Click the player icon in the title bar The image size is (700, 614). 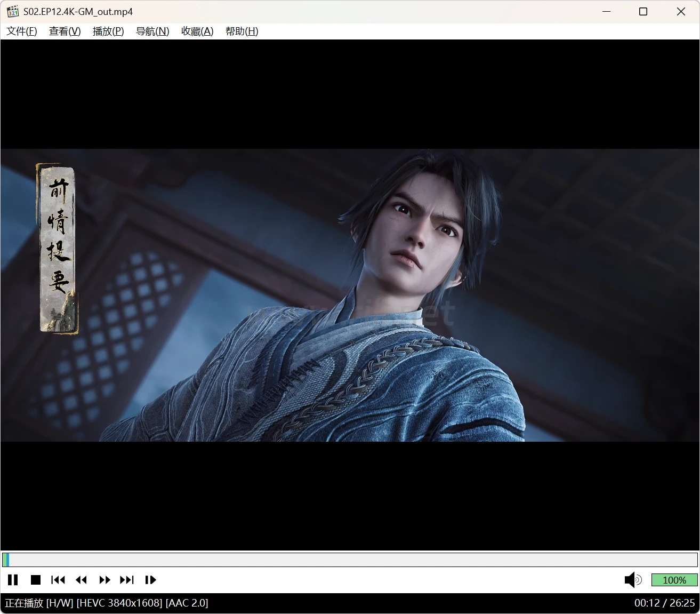coord(13,12)
